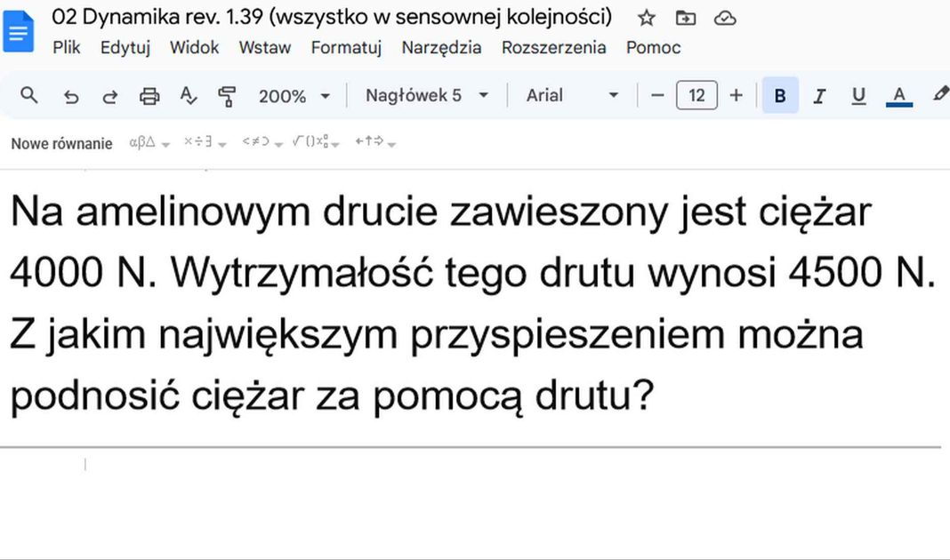The image size is (950, 560).
Task: Toggle bold formatting
Action: (x=780, y=96)
